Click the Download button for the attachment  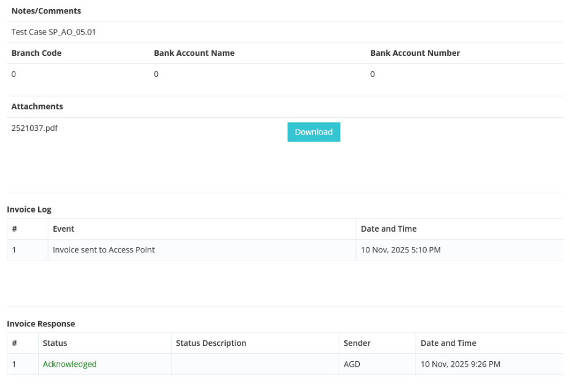tap(314, 132)
